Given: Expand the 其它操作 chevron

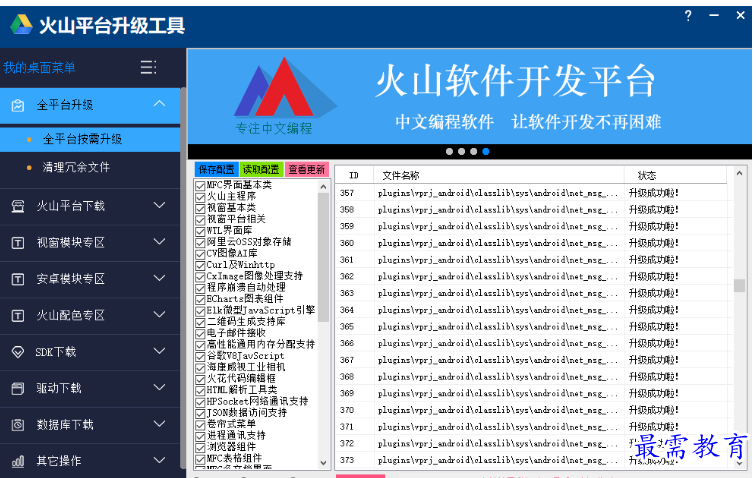Looking at the screenshot, I should pos(160,461).
